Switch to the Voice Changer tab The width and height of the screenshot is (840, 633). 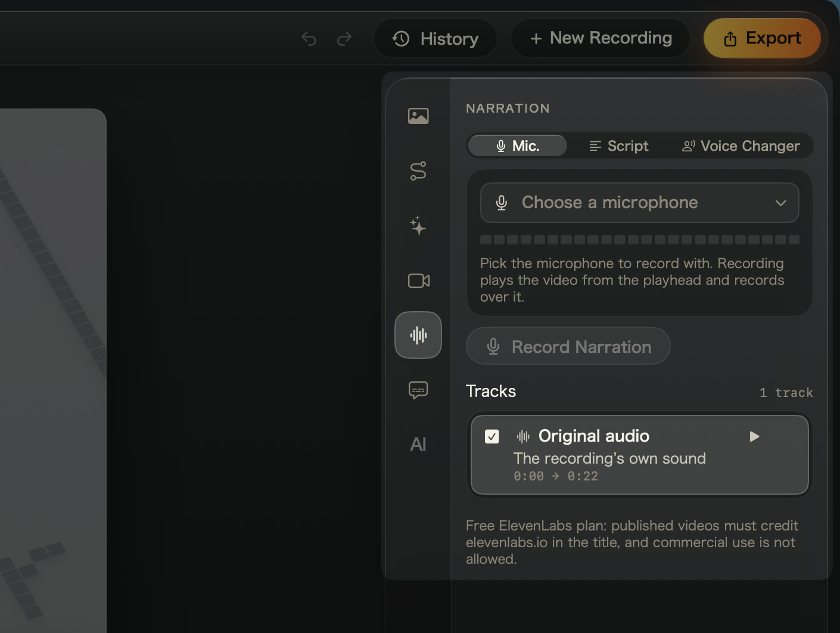click(741, 146)
